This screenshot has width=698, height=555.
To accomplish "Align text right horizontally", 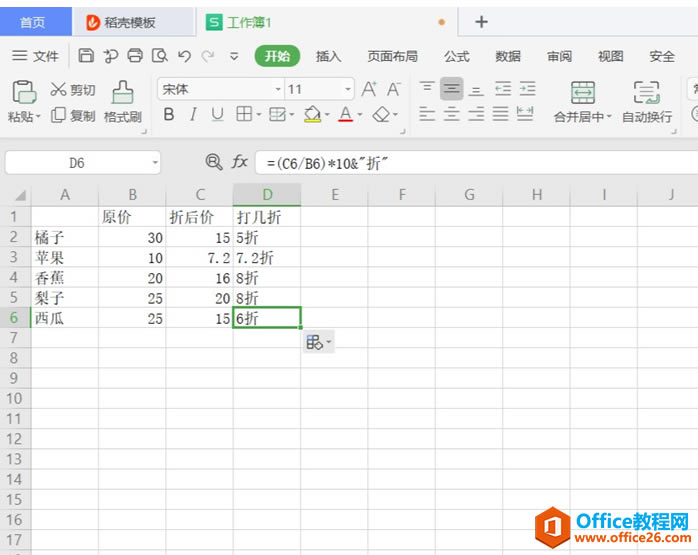I will (x=476, y=114).
